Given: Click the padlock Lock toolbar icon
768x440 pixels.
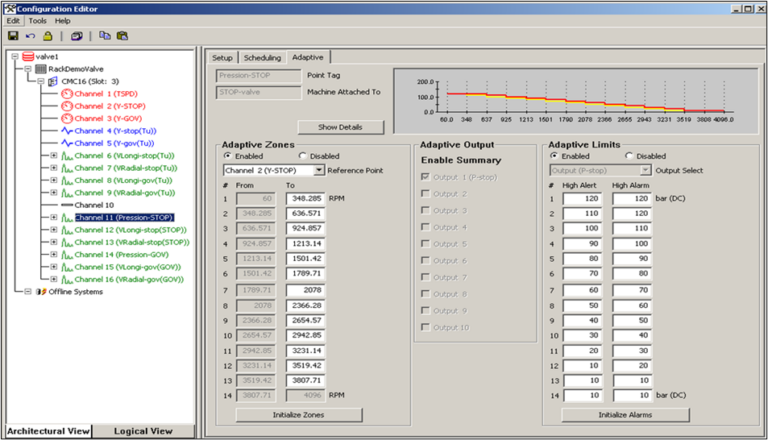Looking at the screenshot, I should [46, 35].
